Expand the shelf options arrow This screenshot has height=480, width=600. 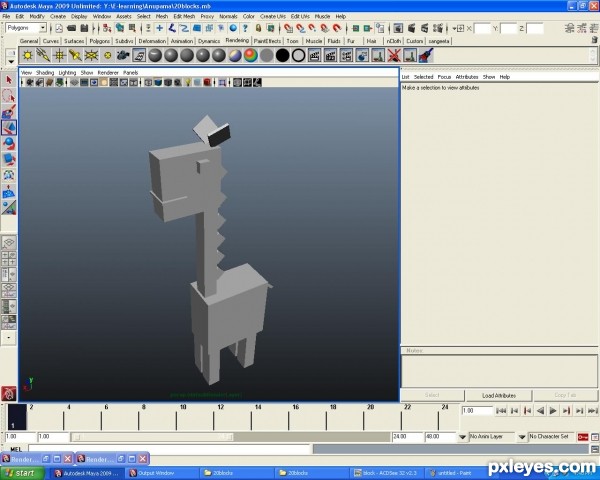(11, 61)
